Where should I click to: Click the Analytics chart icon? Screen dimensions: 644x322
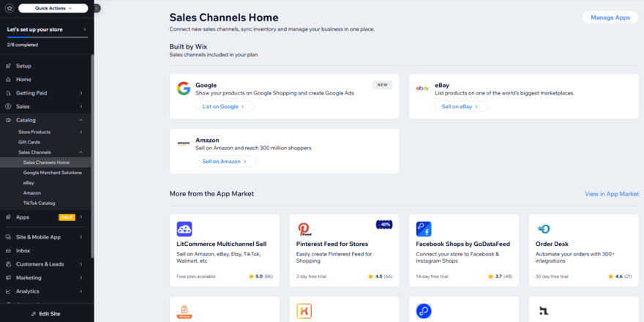[9, 291]
